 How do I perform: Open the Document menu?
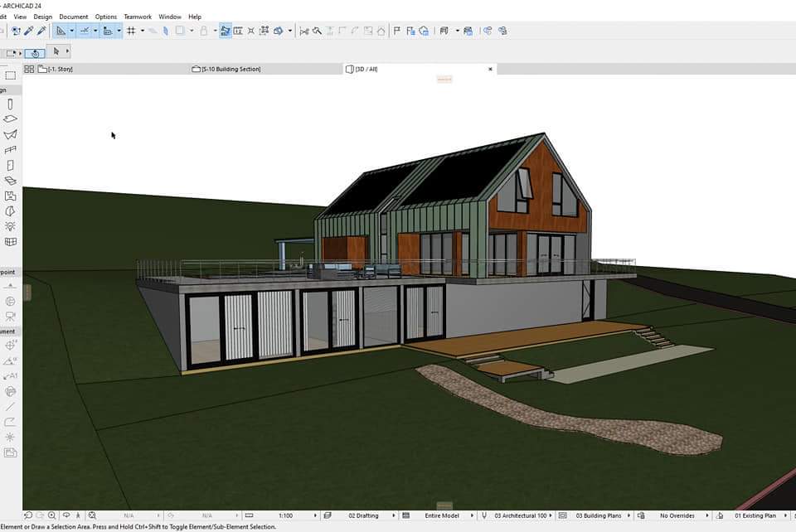(x=73, y=17)
